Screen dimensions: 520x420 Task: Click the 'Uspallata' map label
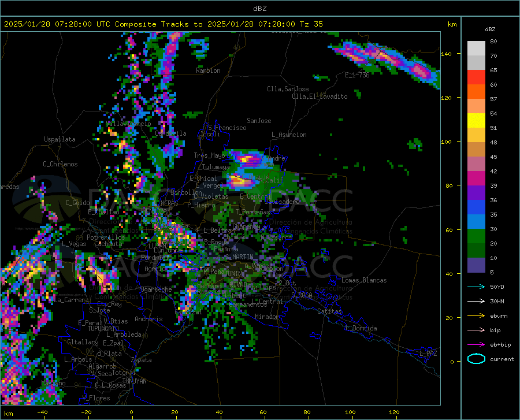tap(60, 139)
